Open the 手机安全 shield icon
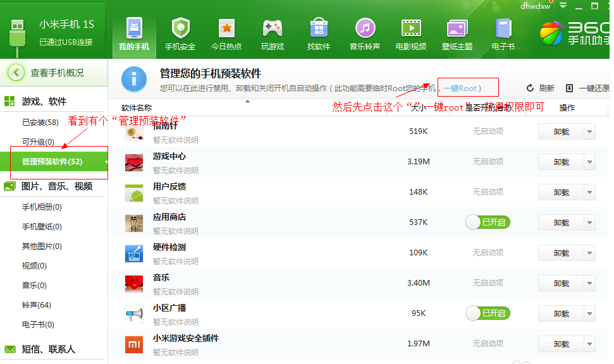614x364 pixels. [x=180, y=28]
